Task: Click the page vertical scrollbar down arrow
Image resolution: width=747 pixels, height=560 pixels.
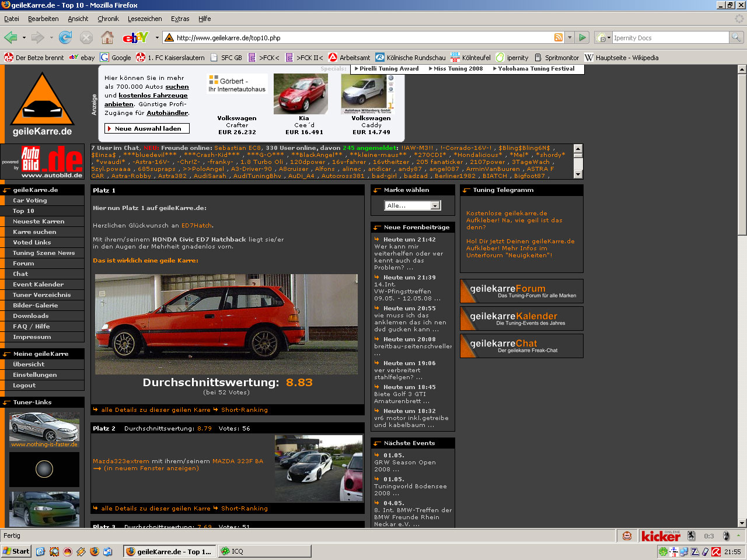Action: pos(742,523)
